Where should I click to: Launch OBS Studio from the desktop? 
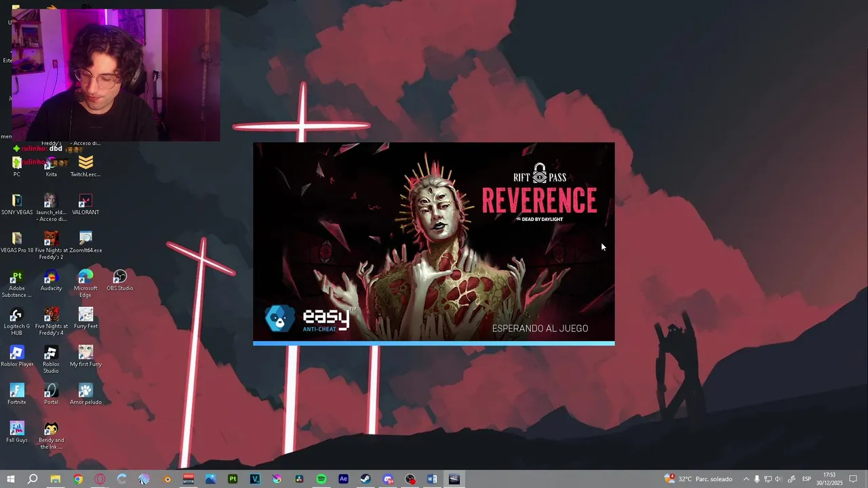pos(119,280)
